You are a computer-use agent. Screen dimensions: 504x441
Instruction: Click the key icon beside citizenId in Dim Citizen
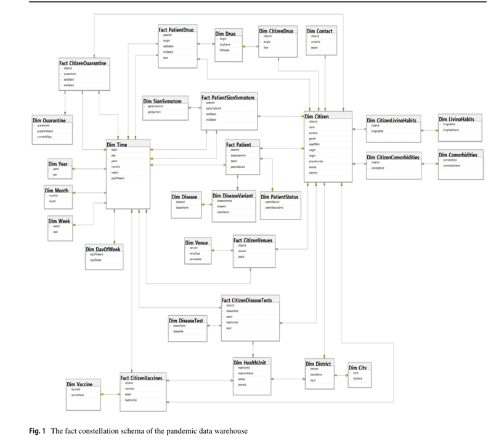coord(306,122)
